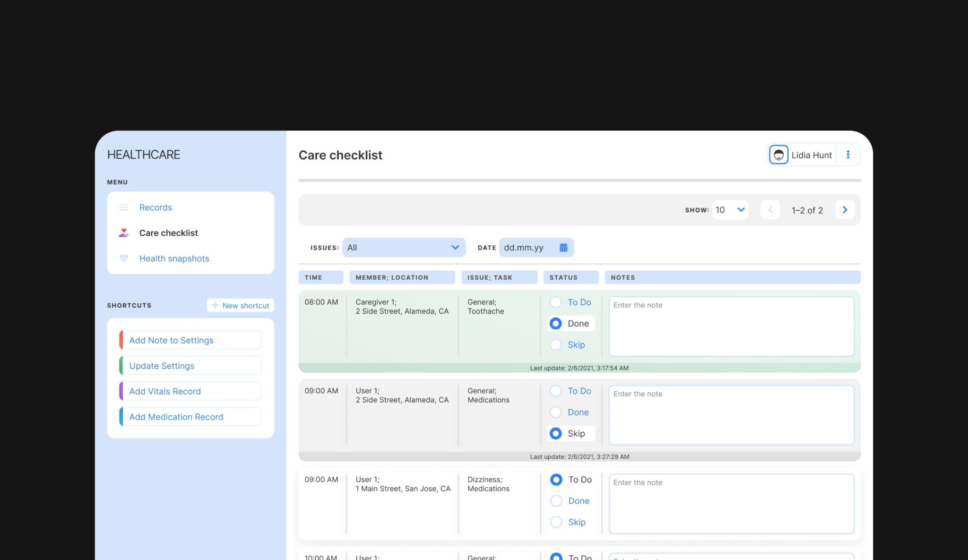Click the Records list icon

(124, 207)
